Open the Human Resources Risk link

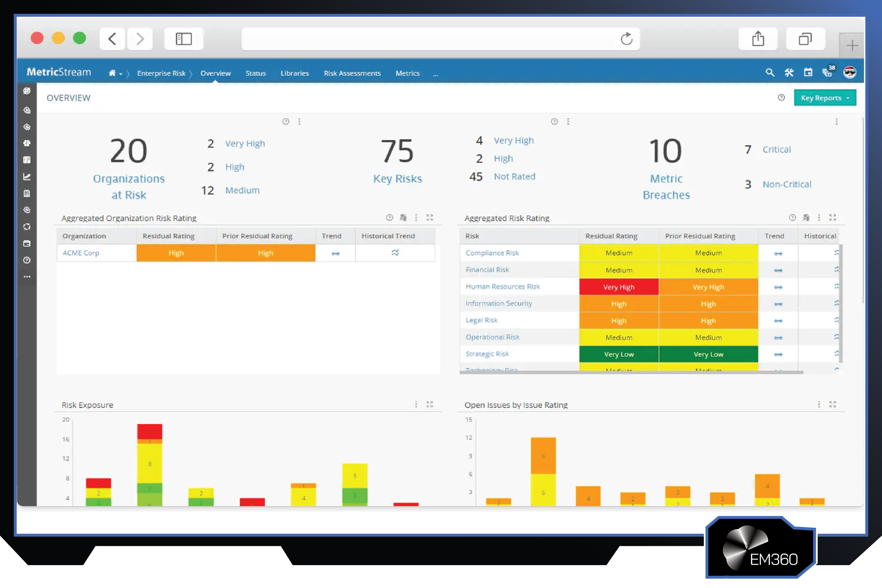point(502,287)
